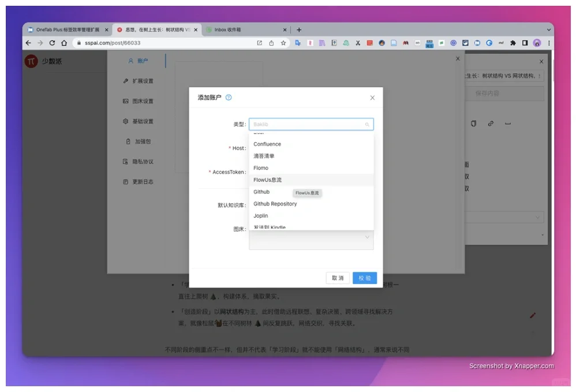Viewport: 576px width, 392px height.
Task: Click the red edit pencil beside the article
Action: 533,315
